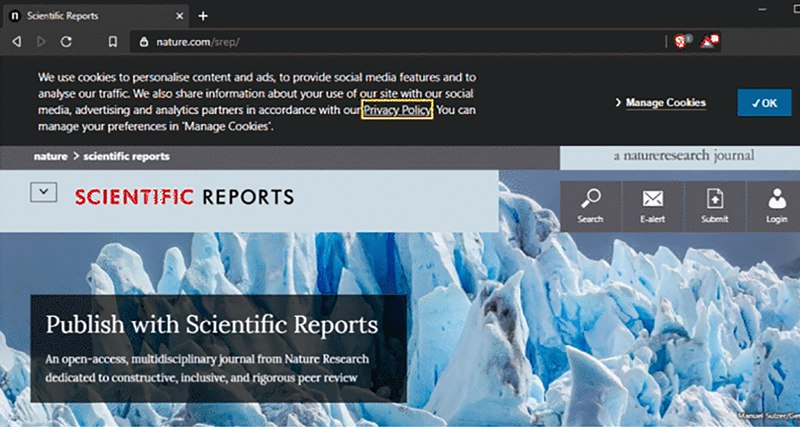The height and width of the screenshot is (427, 800).
Task: Click the browser forward arrow
Action: tap(41, 42)
